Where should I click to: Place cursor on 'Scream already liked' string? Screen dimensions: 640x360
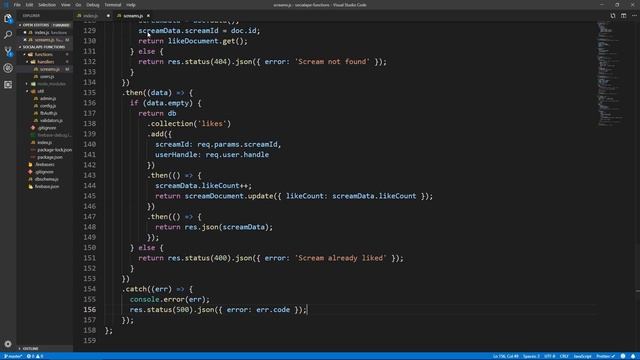(x=340, y=258)
